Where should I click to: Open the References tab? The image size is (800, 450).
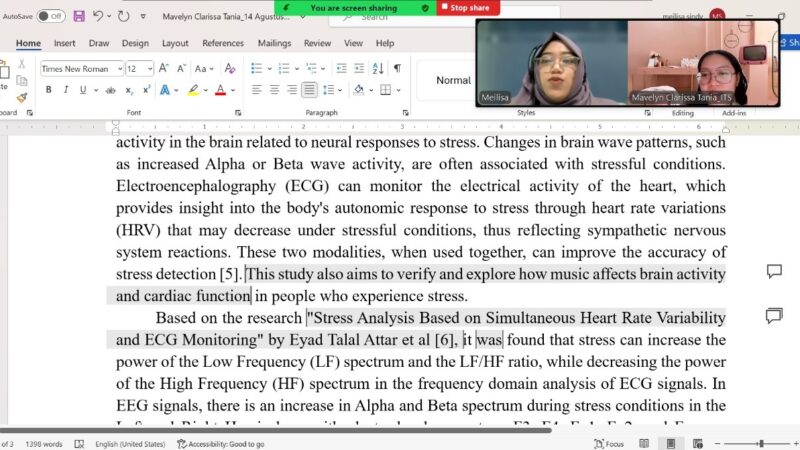[x=222, y=43]
